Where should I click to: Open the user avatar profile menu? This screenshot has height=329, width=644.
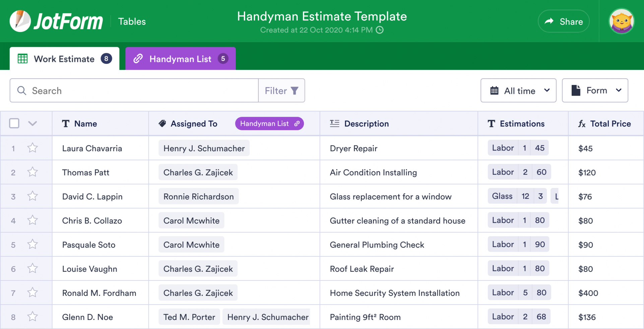622,21
